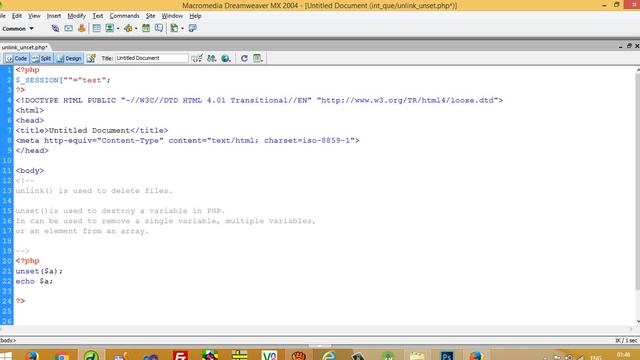Screen dimensions: 640x360
Task: Click line number 26 in the gutter
Action: [7, 321]
